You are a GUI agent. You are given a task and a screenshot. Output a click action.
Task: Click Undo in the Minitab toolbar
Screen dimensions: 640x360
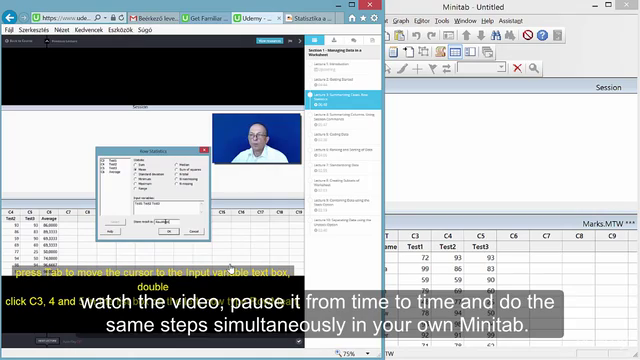416,36
